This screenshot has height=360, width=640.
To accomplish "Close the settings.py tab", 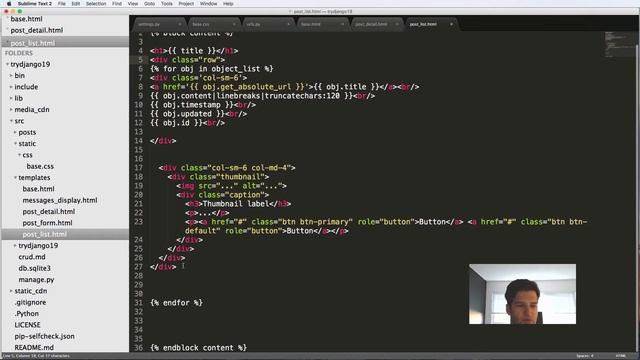I will (x=180, y=24).
